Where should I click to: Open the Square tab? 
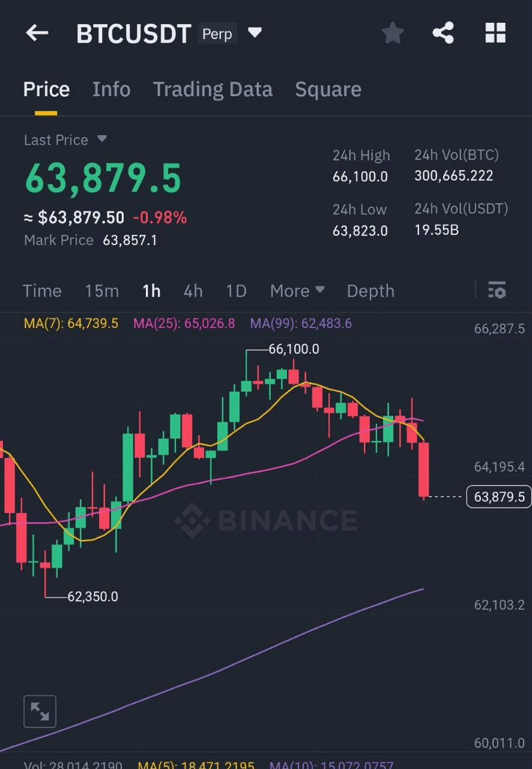pos(328,90)
